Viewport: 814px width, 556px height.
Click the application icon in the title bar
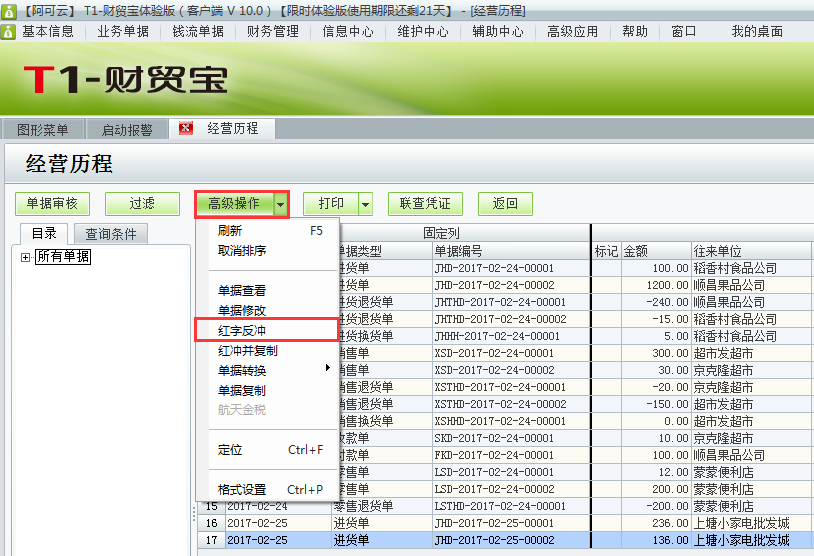pyautogui.click(x=9, y=11)
